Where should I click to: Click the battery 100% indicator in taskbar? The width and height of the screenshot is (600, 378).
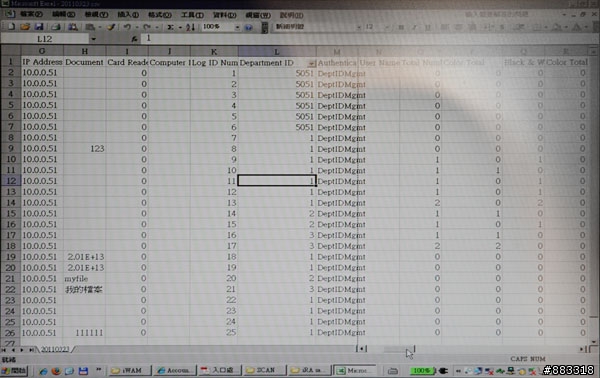(x=422, y=370)
